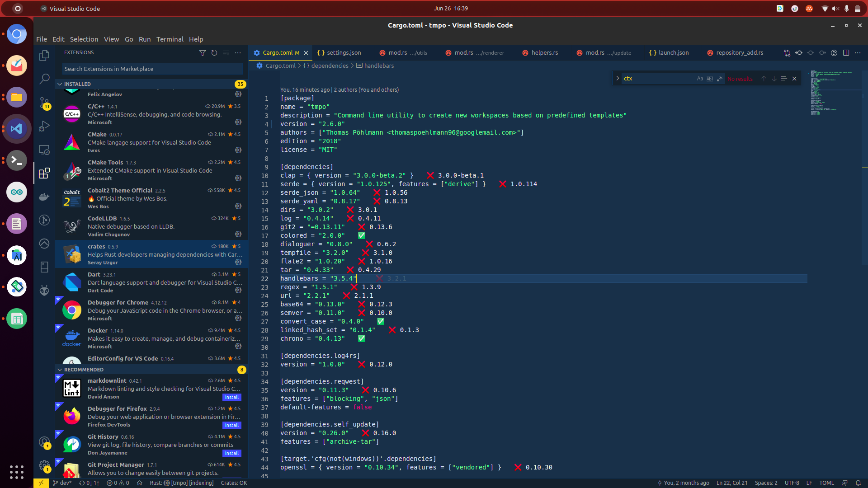Install the markdownlint extension
Image resolution: width=868 pixels, height=488 pixels.
pyautogui.click(x=232, y=397)
